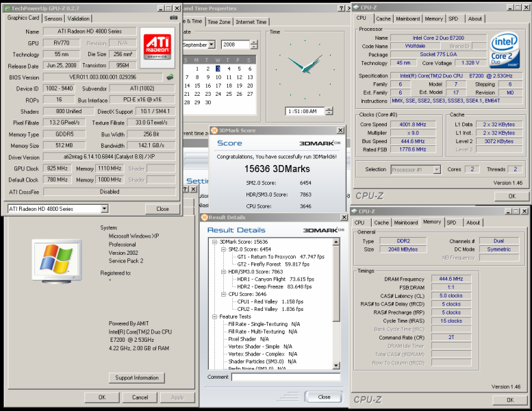Click the scroll up arrow in Result Details
This screenshot has height=411, width=532.
tap(336, 242)
